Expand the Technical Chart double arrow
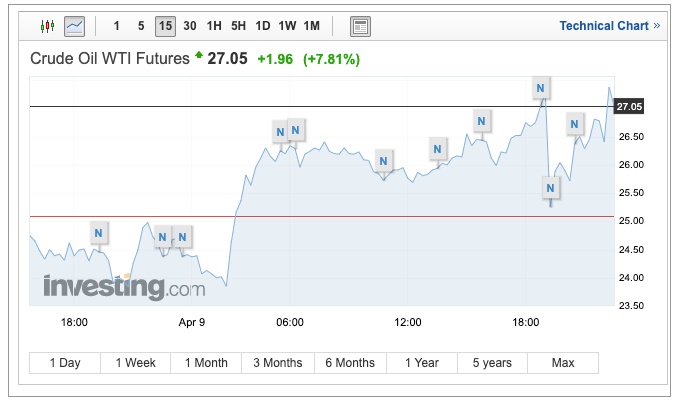Viewport: 676px width, 404px height. [x=657, y=26]
